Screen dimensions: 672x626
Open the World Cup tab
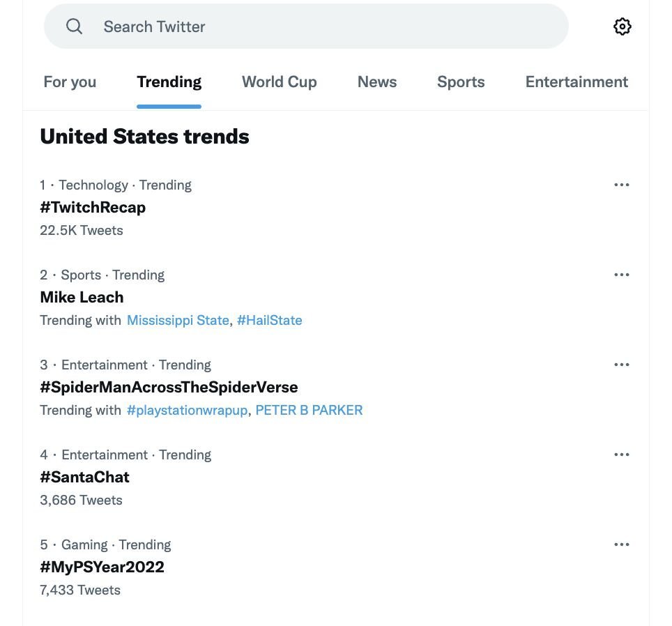280,82
